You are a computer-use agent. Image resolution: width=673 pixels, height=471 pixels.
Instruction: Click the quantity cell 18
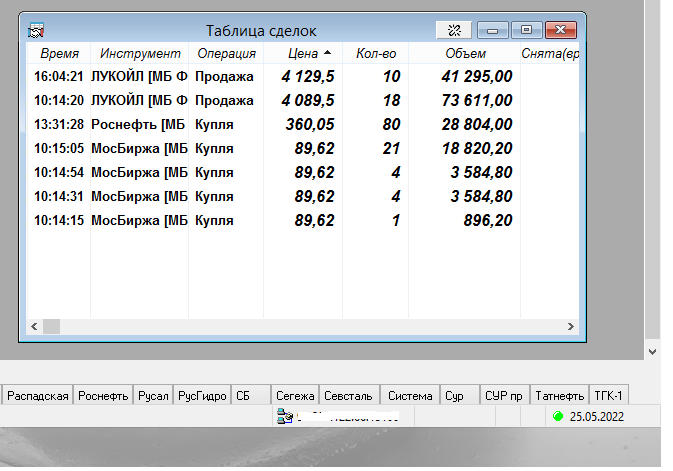[x=391, y=100]
